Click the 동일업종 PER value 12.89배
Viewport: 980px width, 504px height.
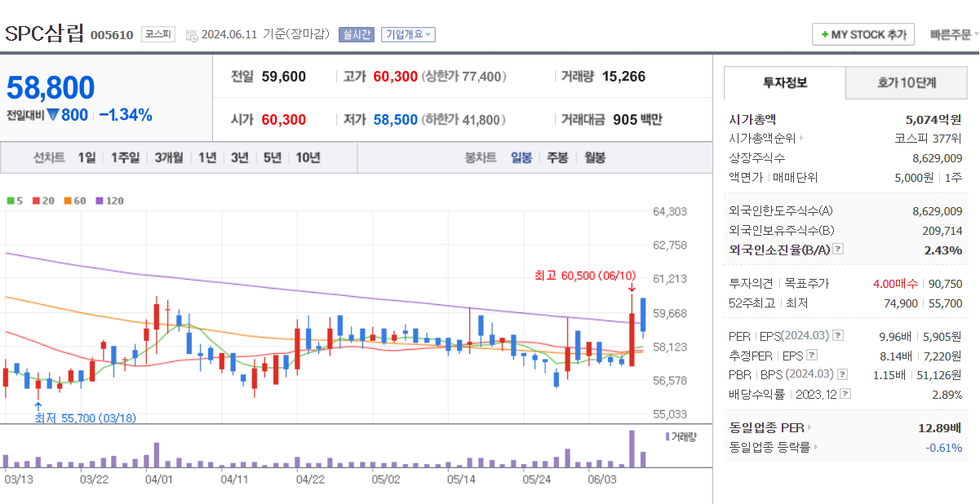(x=940, y=427)
